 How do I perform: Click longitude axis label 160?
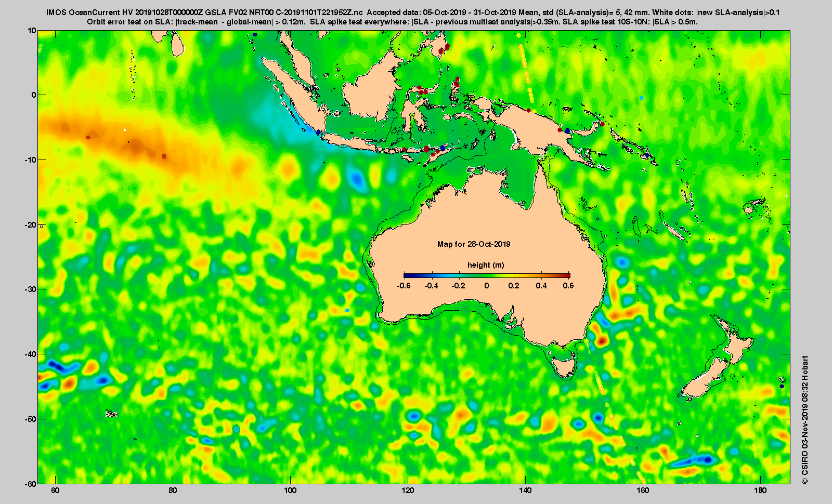point(643,490)
